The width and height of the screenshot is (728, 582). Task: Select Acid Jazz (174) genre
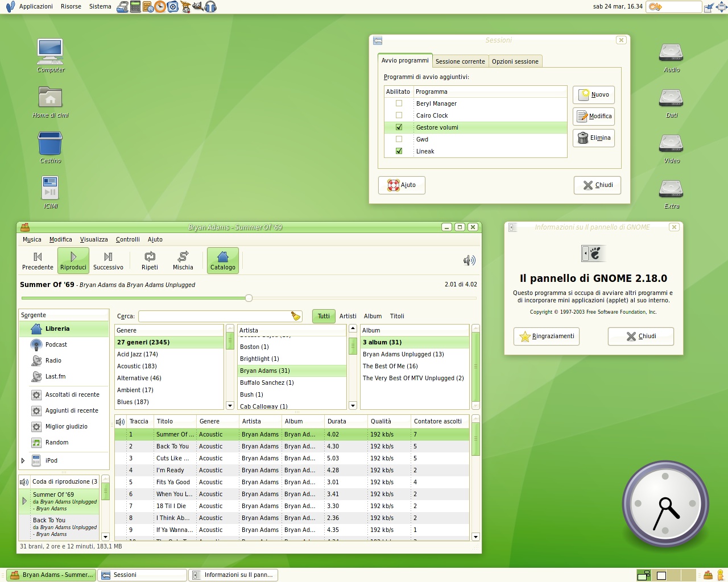point(169,354)
